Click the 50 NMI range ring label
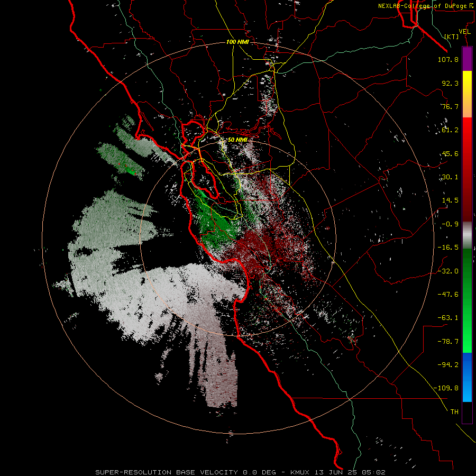476x476 pixels. coord(237,140)
